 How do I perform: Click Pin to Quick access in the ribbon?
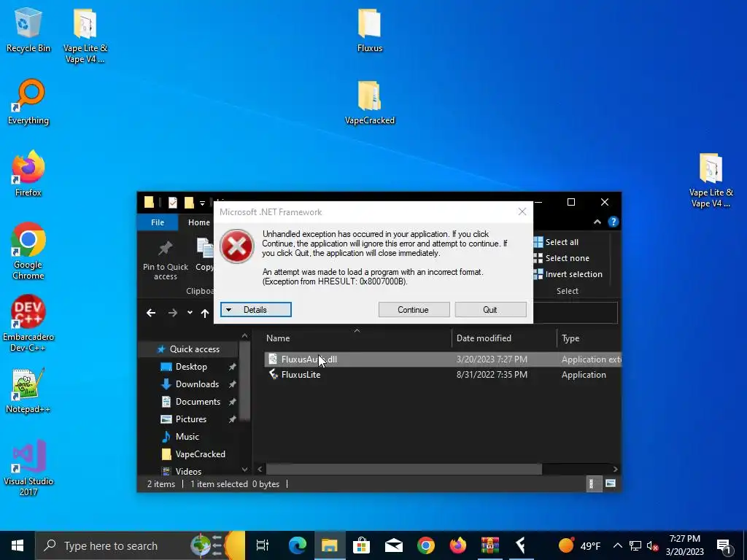166,260
